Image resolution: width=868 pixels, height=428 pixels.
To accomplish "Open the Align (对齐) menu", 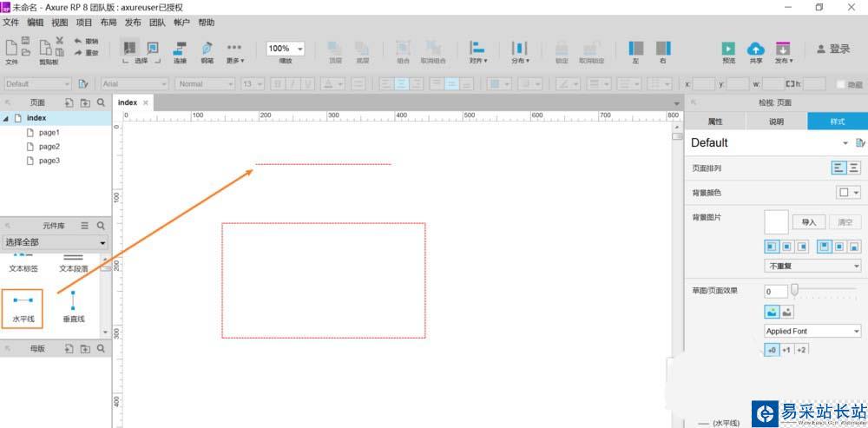I will (477, 53).
